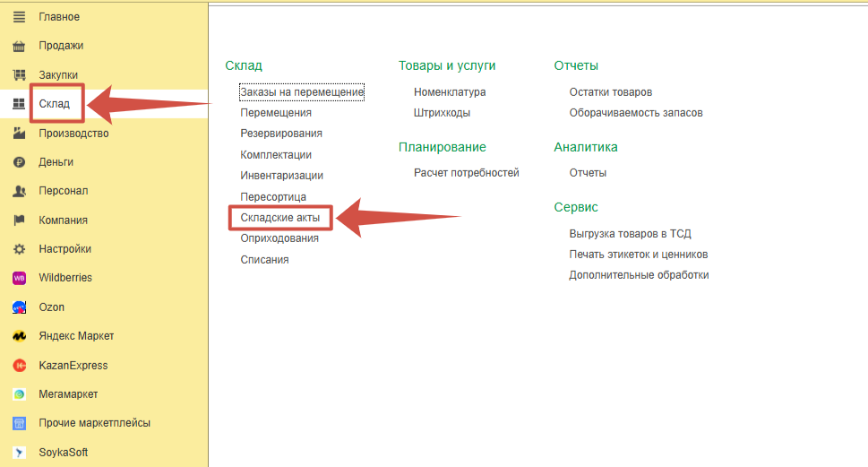Click the Продажи basket icon
This screenshot has width=868, height=467.
click(x=19, y=46)
